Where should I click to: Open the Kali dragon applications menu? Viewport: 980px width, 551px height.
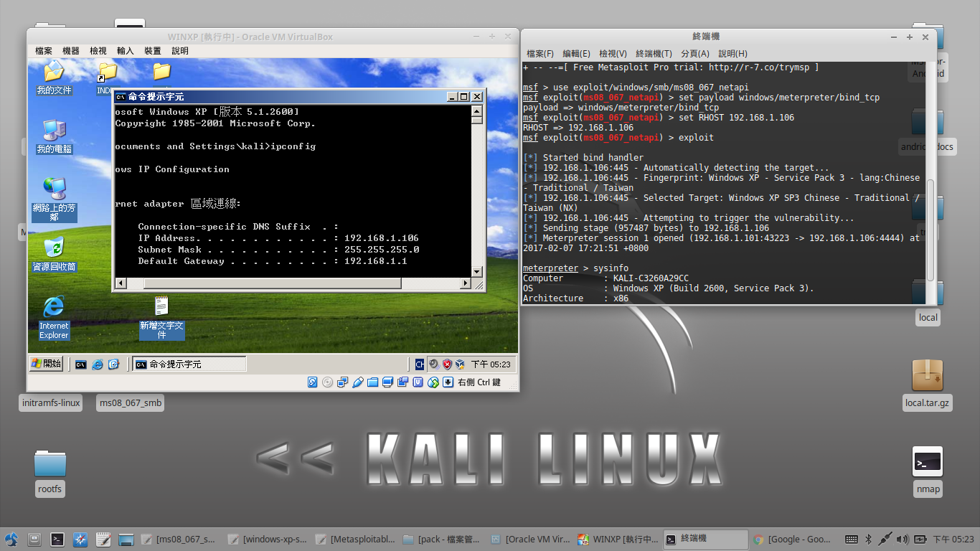(x=11, y=539)
